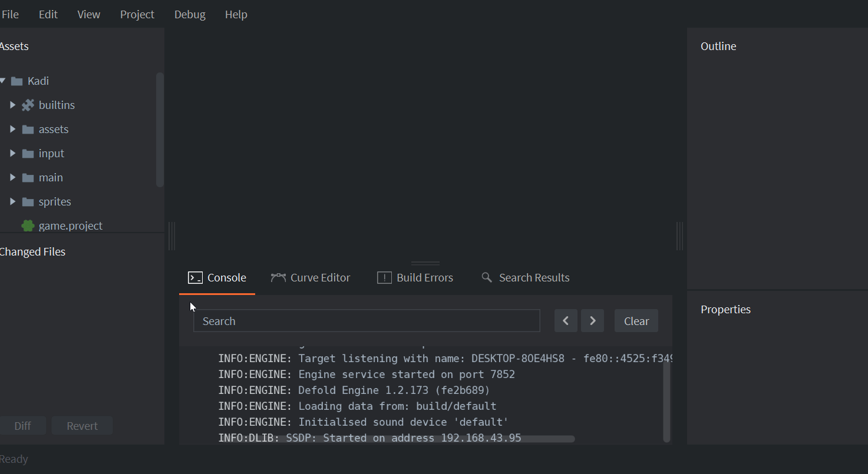Open the Project menu
This screenshot has height=474, width=868.
coord(137,14)
